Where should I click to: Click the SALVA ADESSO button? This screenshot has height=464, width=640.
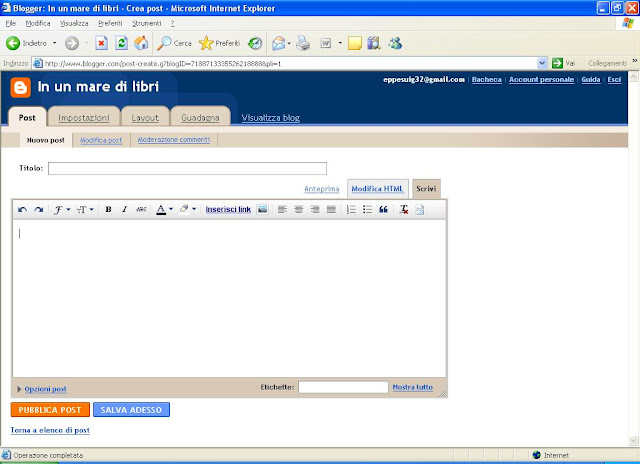131,410
